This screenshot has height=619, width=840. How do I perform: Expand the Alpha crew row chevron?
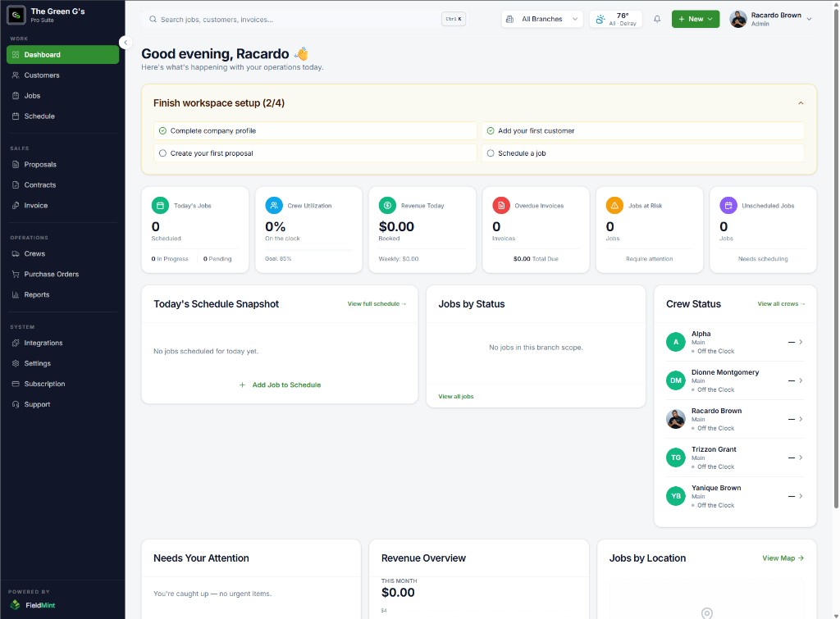pyautogui.click(x=801, y=342)
